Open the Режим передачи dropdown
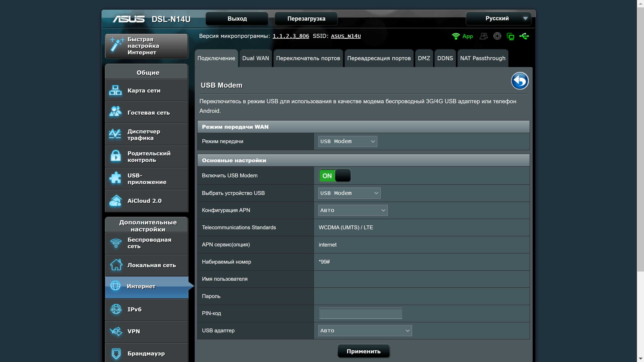Screen dimensions: 644x362 347,141
